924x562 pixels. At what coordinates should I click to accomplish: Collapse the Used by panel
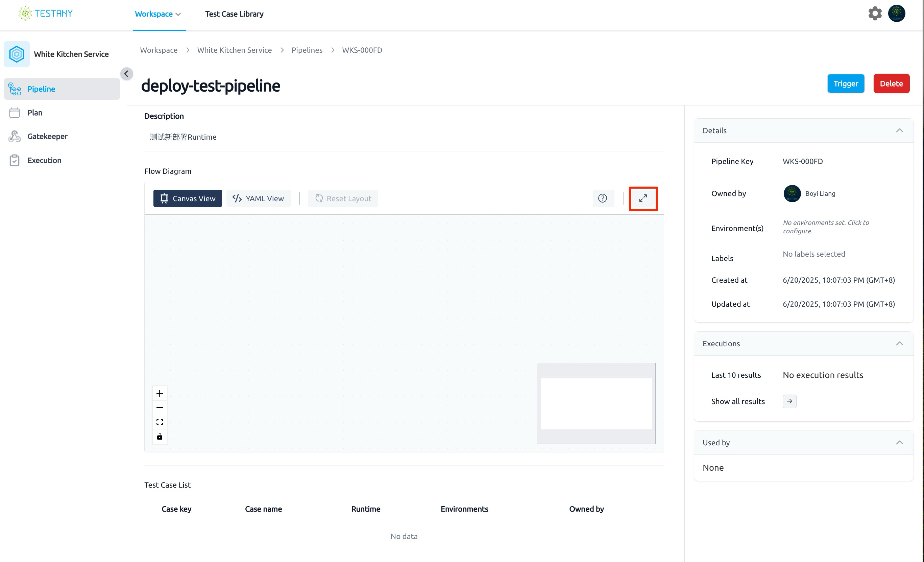pyautogui.click(x=899, y=443)
